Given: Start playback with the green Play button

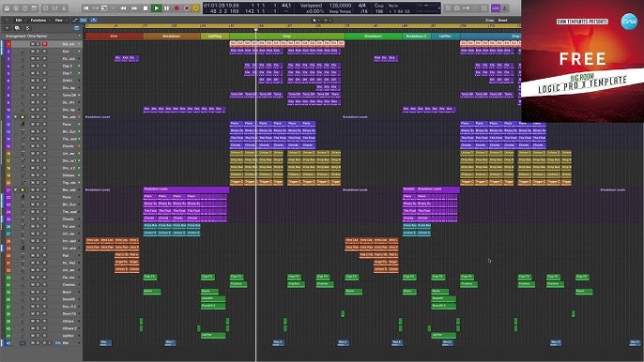Looking at the screenshot, I should coord(156,8).
